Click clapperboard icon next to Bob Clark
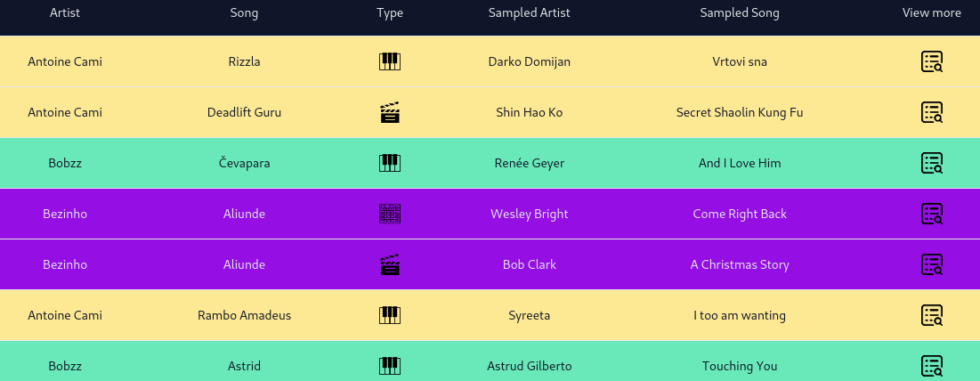 [389, 264]
